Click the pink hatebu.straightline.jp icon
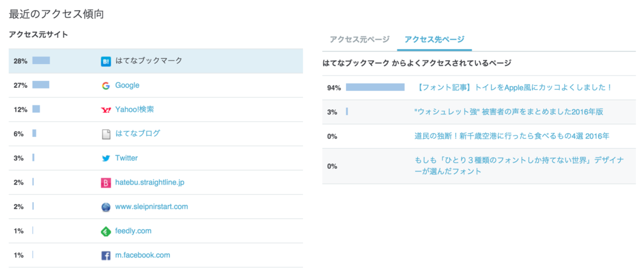This screenshot has width=644, height=275. [x=106, y=183]
